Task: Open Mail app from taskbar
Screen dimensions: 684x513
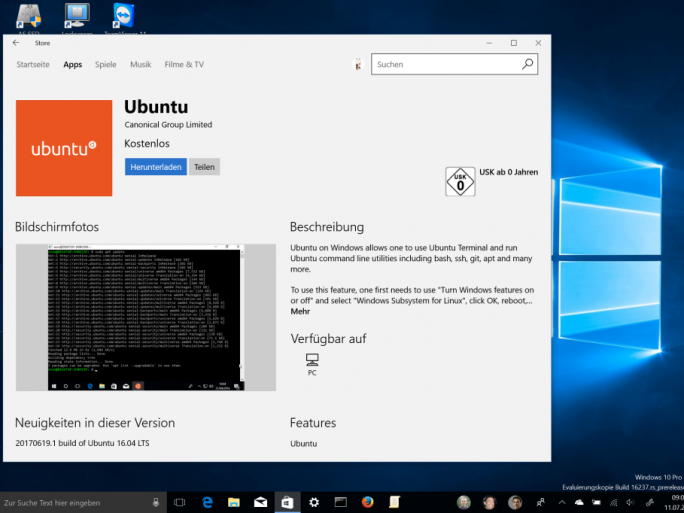Action: tap(260, 503)
